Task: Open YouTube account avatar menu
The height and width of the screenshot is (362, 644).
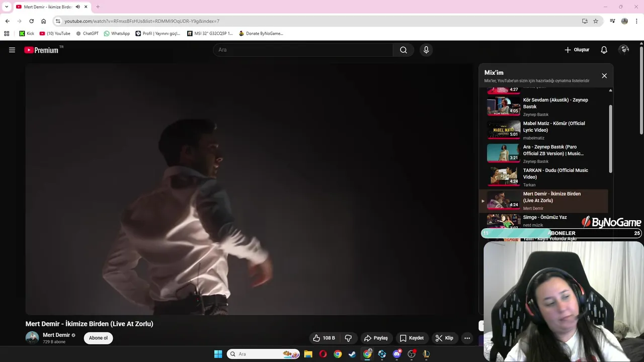Action: 624,50
